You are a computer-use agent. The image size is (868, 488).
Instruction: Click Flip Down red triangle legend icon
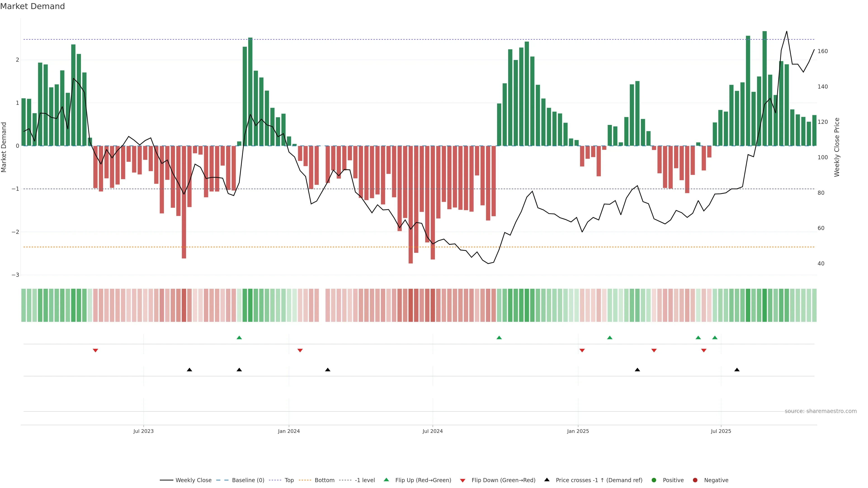click(x=463, y=481)
